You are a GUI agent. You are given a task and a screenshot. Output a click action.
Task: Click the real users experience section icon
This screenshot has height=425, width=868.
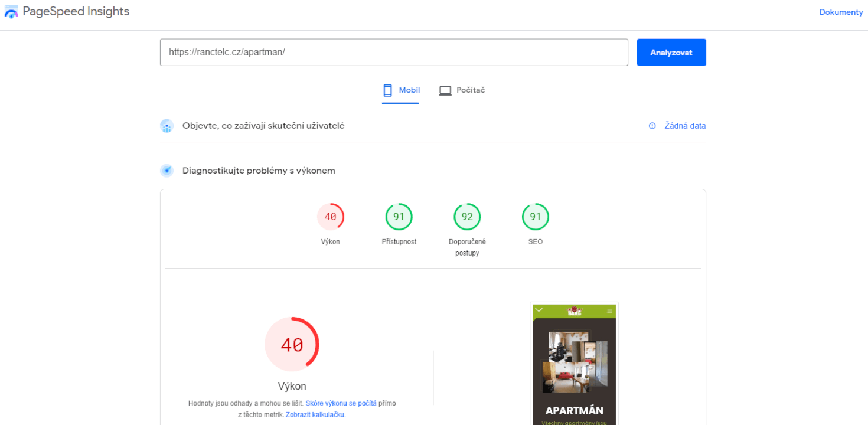(x=167, y=125)
